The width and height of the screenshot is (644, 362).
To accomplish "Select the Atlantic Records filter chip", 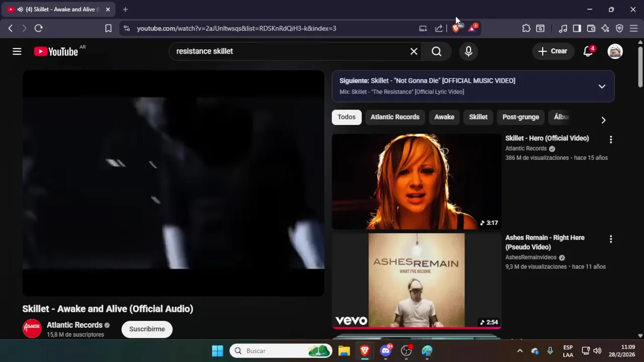I will (395, 117).
